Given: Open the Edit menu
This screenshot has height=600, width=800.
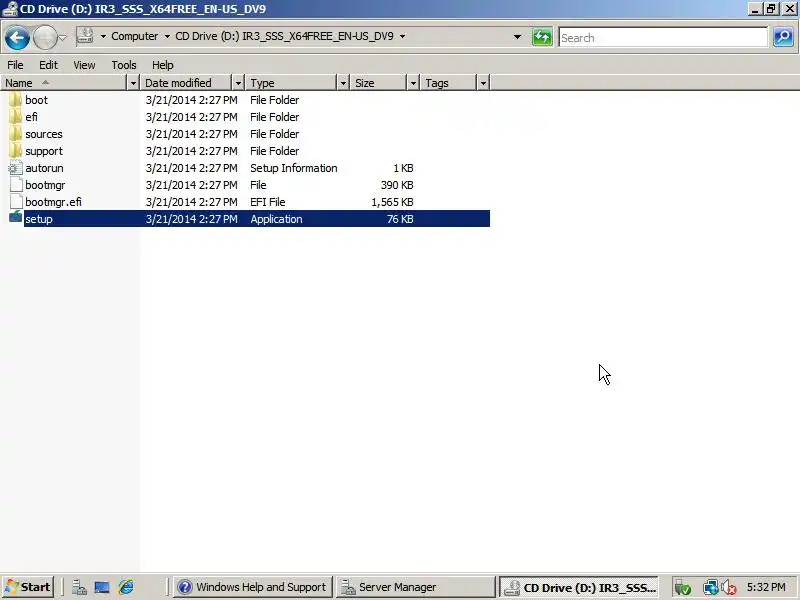Looking at the screenshot, I should [x=48, y=65].
